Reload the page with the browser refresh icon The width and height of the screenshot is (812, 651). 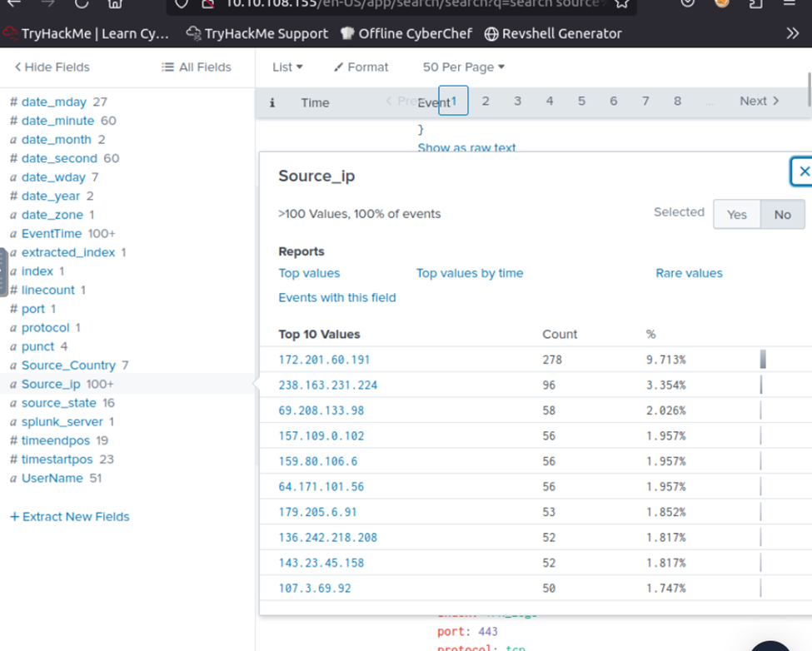(x=80, y=4)
